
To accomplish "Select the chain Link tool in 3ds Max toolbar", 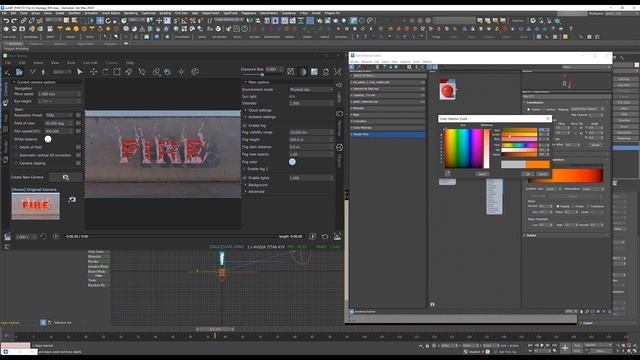I will click(x=24, y=20).
